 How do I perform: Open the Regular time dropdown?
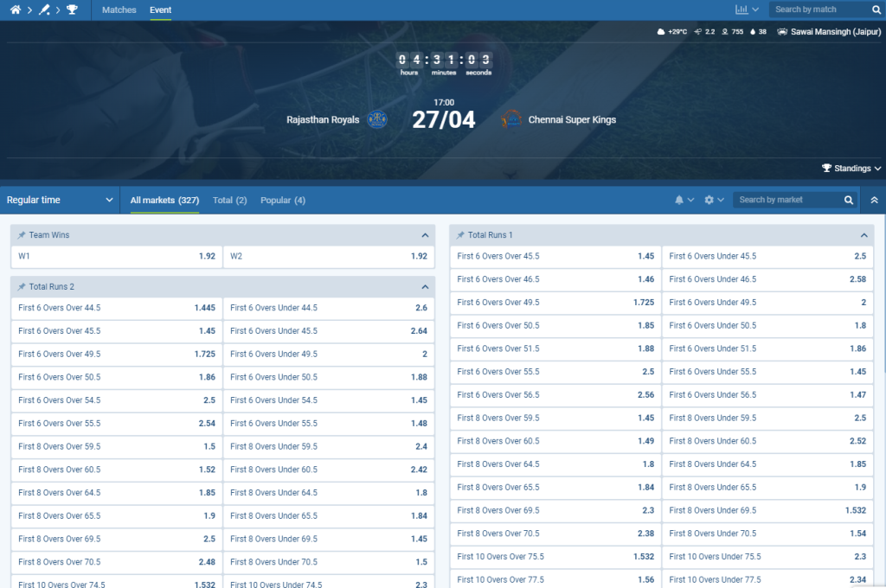(x=60, y=200)
